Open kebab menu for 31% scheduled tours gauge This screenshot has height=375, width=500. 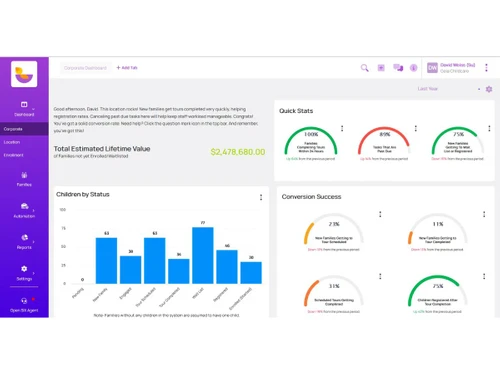coord(380,276)
